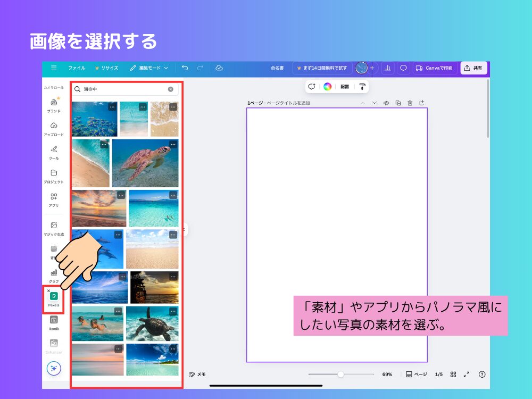Viewport: 532px width, 399px height.
Task: Select the sea turtle photo thumbnail
Action: [146, 163]
